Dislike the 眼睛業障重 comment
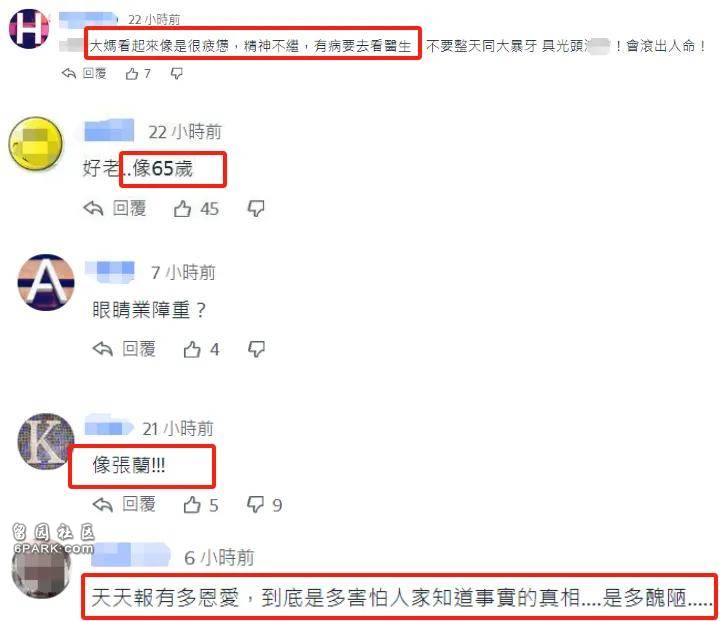The height and width of the screenshot is (621, 725). click(x=256, y=349)
